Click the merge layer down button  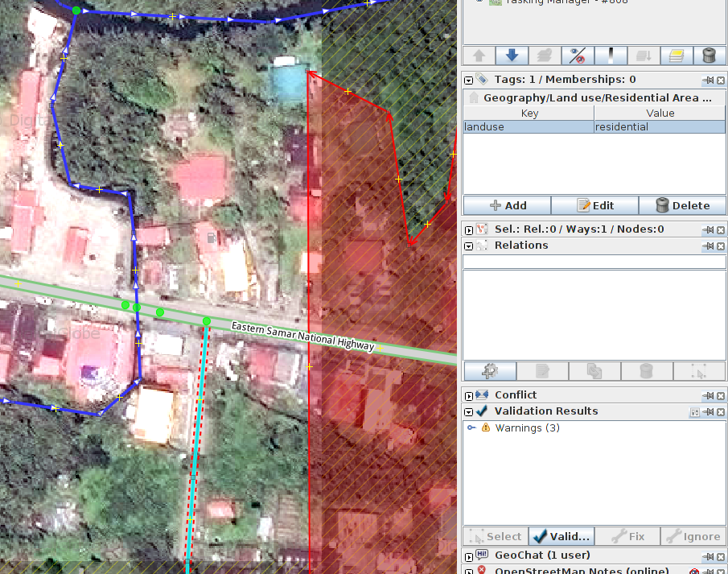[644, 56]
